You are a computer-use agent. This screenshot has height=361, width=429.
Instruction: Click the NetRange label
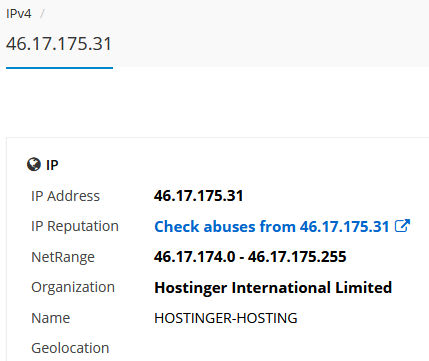click(x=63, y=257)
